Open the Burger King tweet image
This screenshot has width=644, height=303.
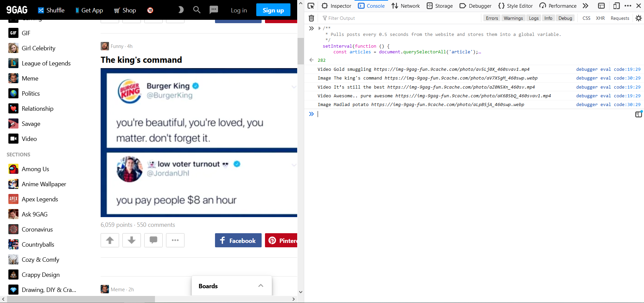tap(199, 143)
